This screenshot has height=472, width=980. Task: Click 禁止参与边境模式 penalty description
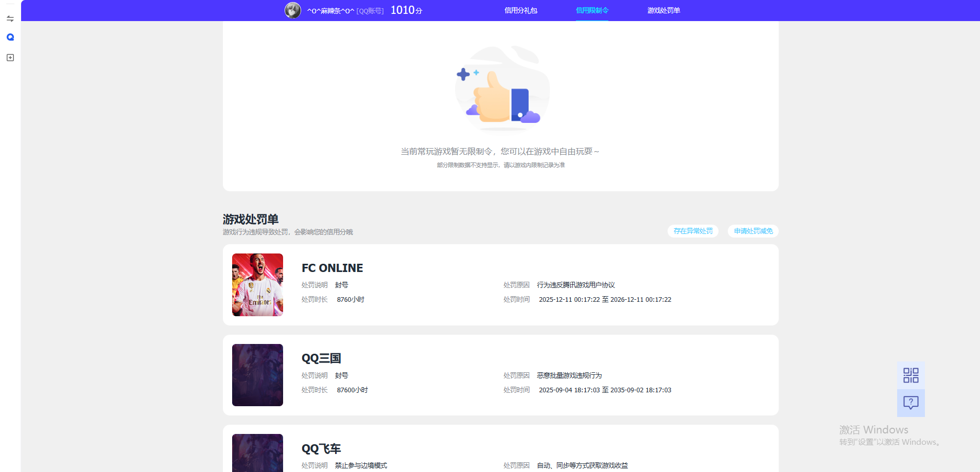tap(361, 465)
